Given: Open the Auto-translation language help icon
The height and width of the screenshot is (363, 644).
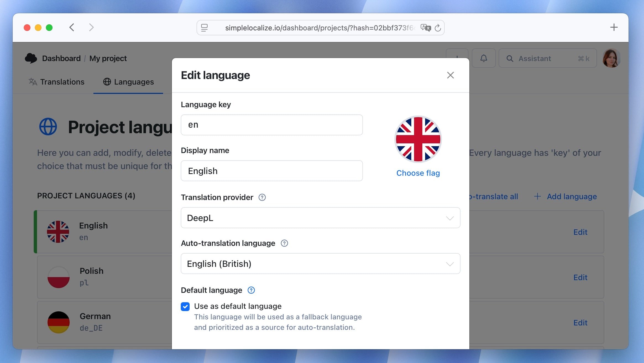Looking at the screenshot, I should 285,243.
